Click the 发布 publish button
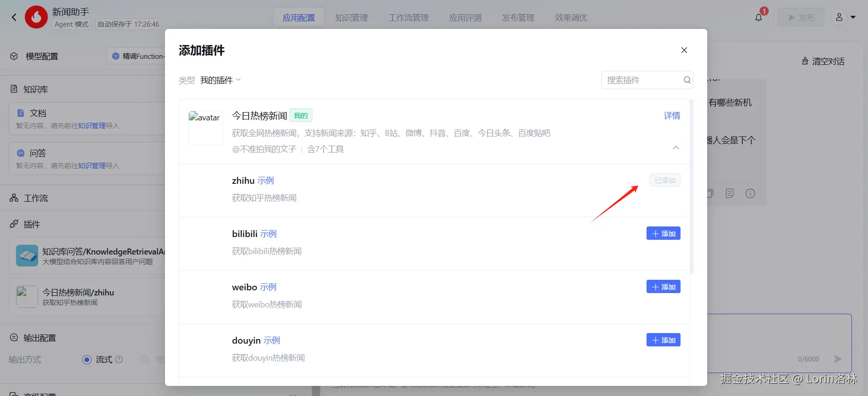 (x=800, y=17)
